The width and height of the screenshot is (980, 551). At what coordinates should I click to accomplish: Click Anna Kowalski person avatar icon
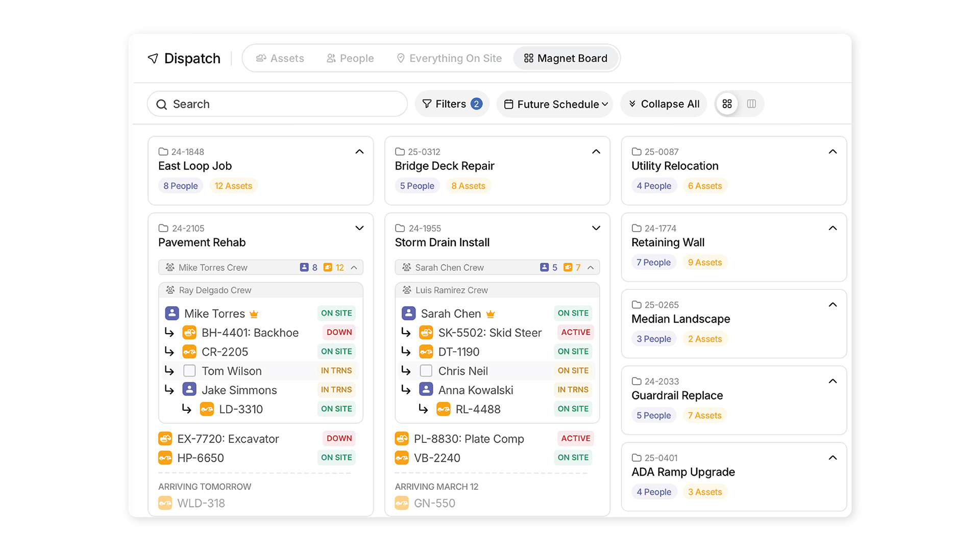(426, 390)
